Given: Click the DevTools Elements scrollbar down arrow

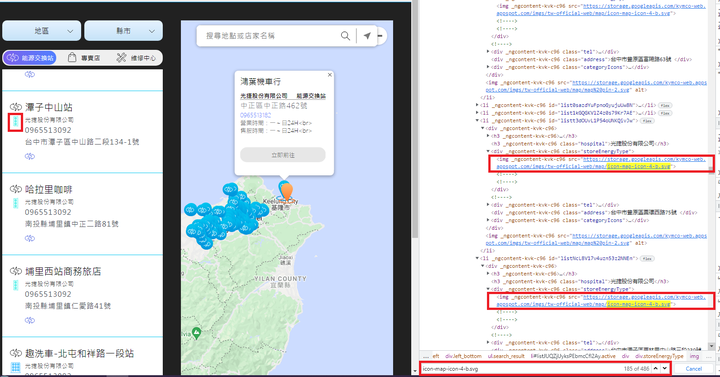Looking at the screenshot, I should pyautogui.click(x=711, y=347).
